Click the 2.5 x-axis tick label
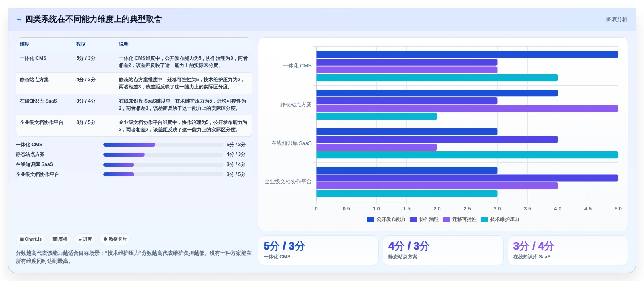Viewport: 644px width, 281px height. (467, 209)
